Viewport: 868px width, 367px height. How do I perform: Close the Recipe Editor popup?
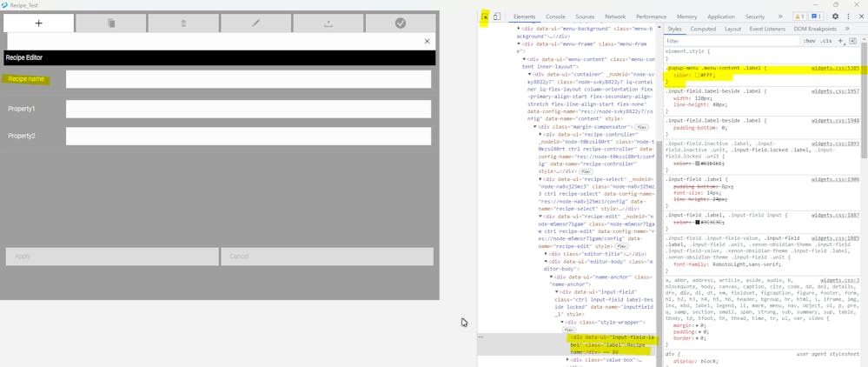(427, 41)
